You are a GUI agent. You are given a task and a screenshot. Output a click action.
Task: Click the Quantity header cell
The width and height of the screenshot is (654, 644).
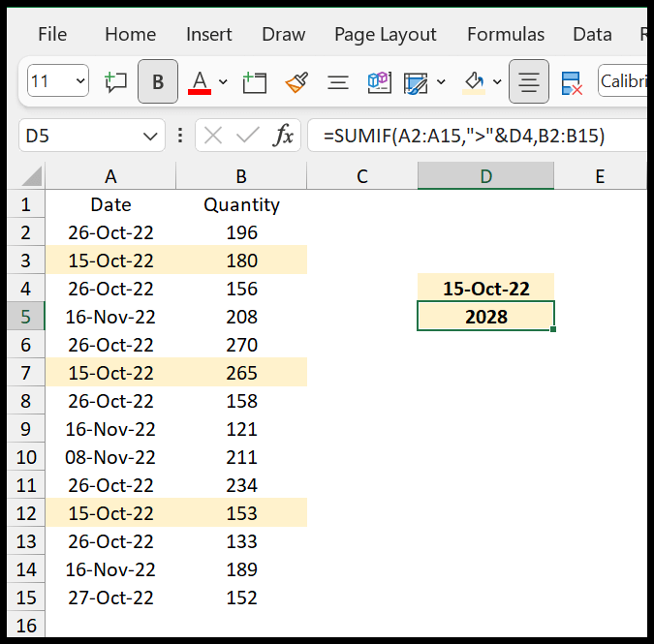[x=241, y=204]
